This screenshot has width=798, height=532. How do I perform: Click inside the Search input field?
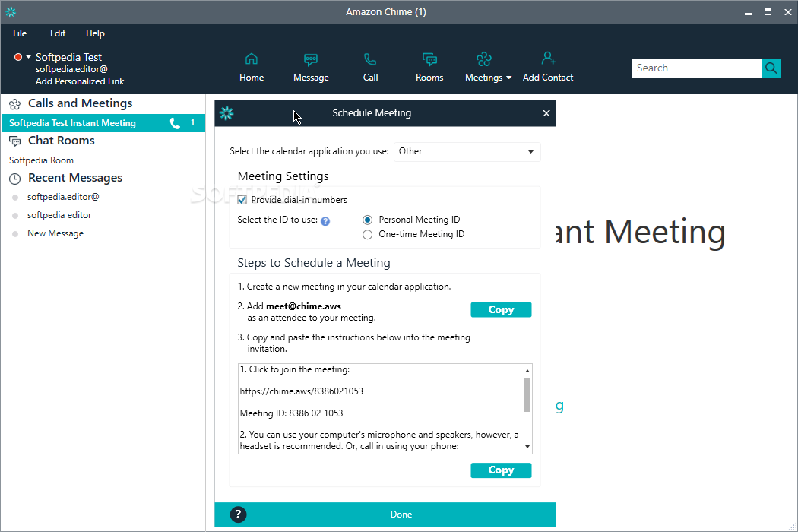pyautogui.click(x=696, y=68)
